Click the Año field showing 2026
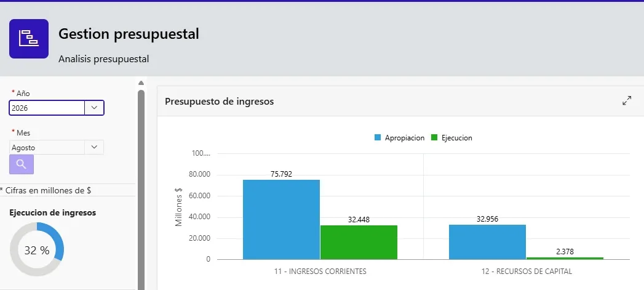The height and width of the screenshot is (290, 644). [x=47, y=108]
